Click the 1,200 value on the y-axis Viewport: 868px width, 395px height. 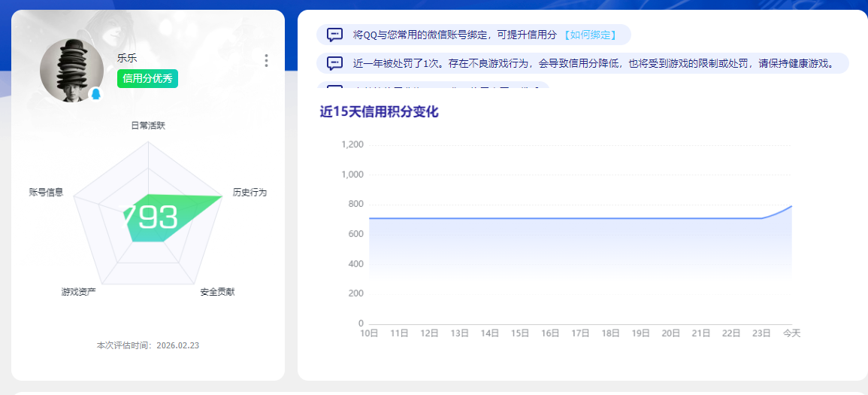pos(352,145)
